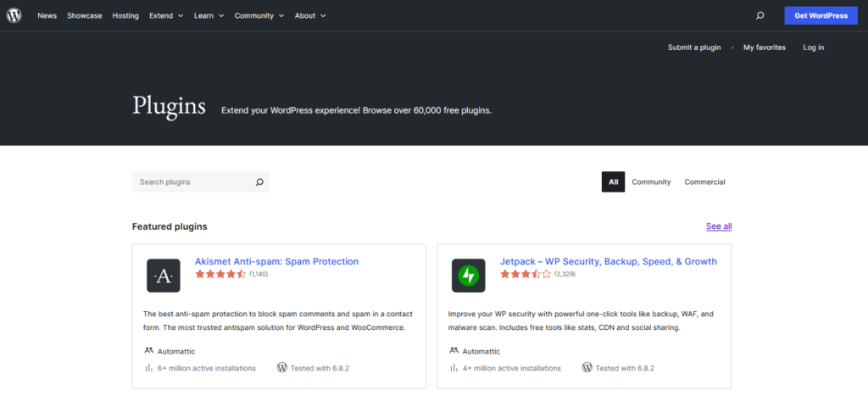Expand the About dropdown menu
The image size is (868, 396).
coord(309,15)
